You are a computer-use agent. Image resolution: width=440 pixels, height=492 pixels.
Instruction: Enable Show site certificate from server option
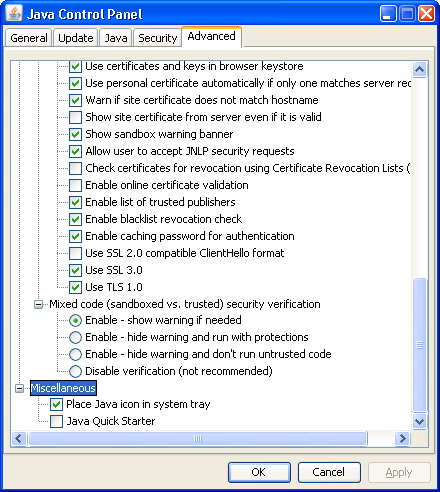[75, 117]
